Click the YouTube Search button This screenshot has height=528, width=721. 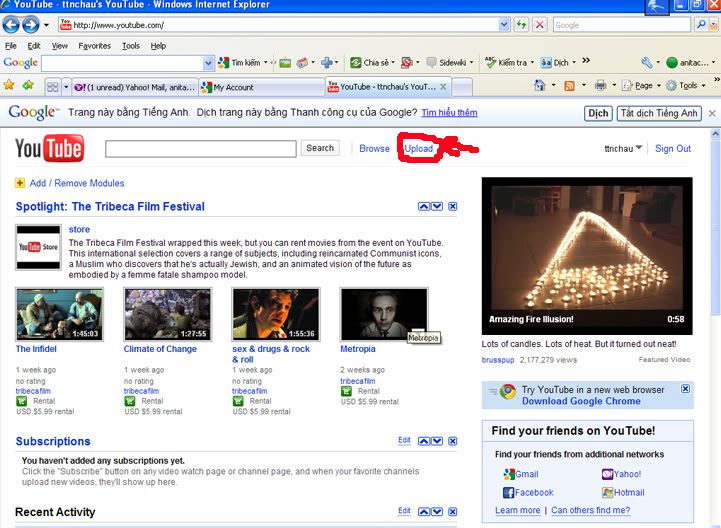(320, 148)
